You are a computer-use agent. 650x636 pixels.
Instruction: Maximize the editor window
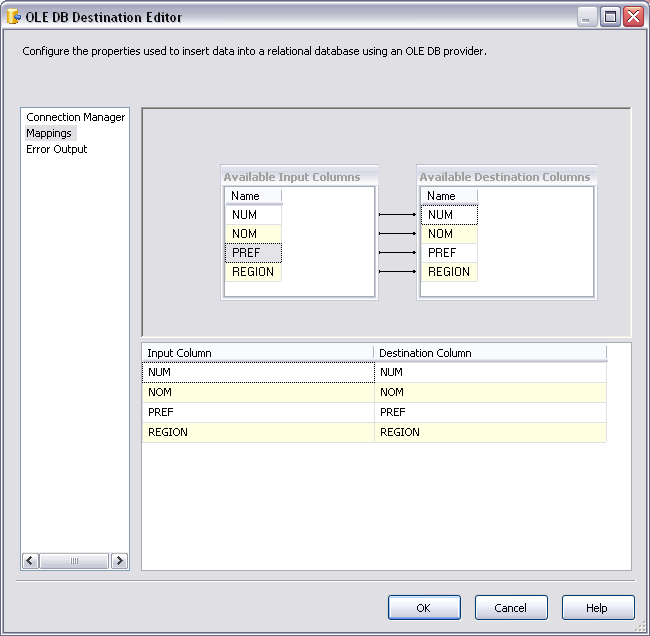click(610, 17)
